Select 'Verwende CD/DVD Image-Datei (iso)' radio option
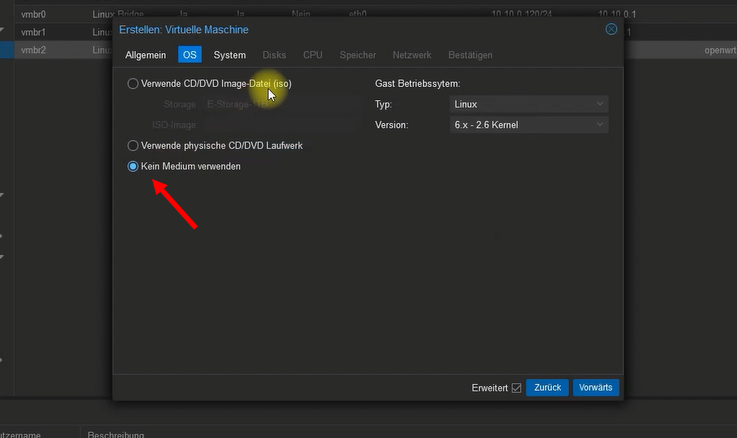The image size is (737, 438). click(133, 85)
